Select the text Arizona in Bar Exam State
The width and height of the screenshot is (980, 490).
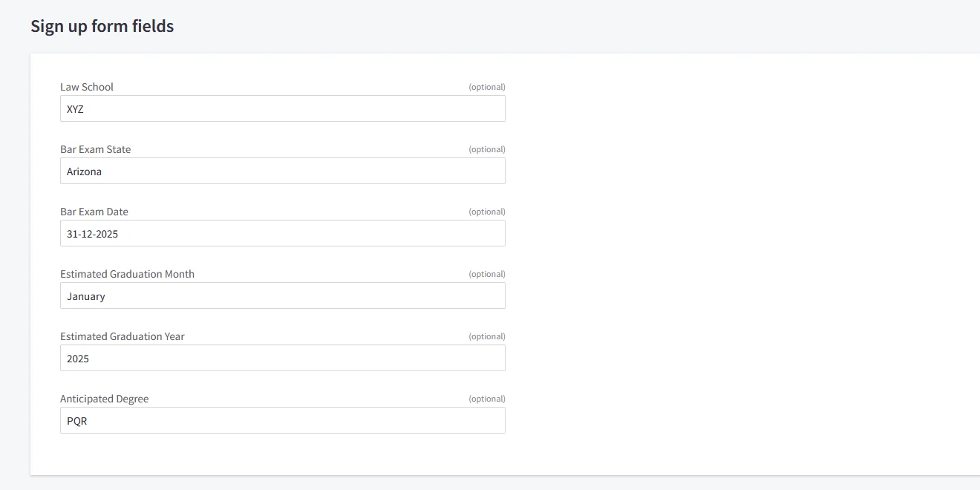tap(84, 171)
